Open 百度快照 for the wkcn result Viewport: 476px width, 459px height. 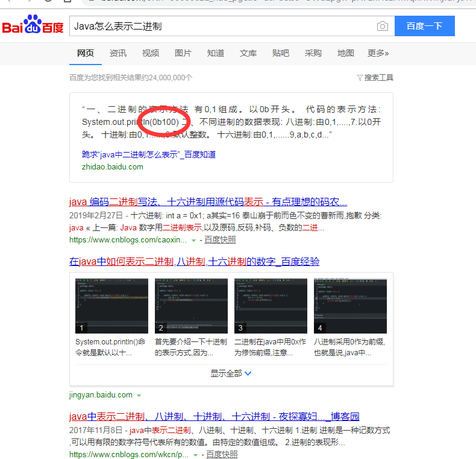[222, 454]
